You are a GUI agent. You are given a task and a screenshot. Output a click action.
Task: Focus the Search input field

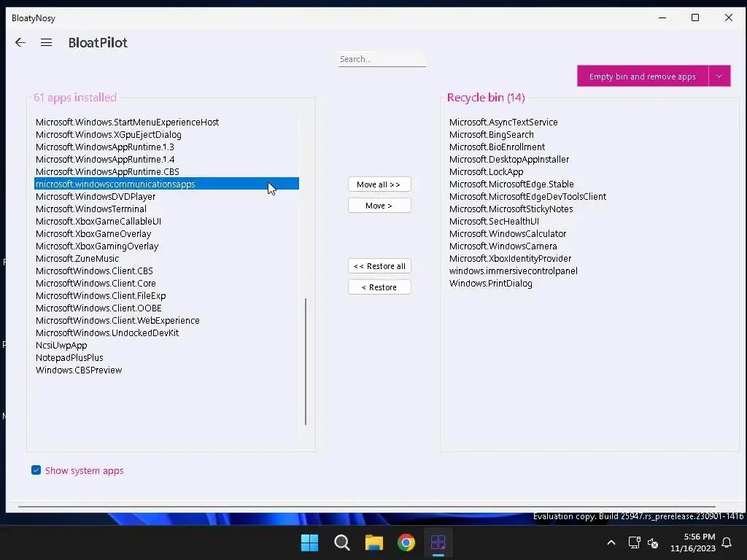click(382, 59)
